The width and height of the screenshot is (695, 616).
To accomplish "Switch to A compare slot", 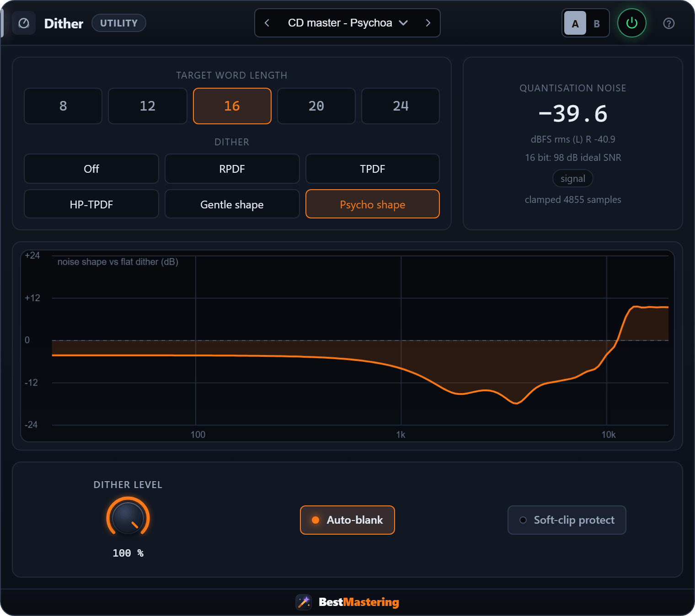I will [575, 23].
